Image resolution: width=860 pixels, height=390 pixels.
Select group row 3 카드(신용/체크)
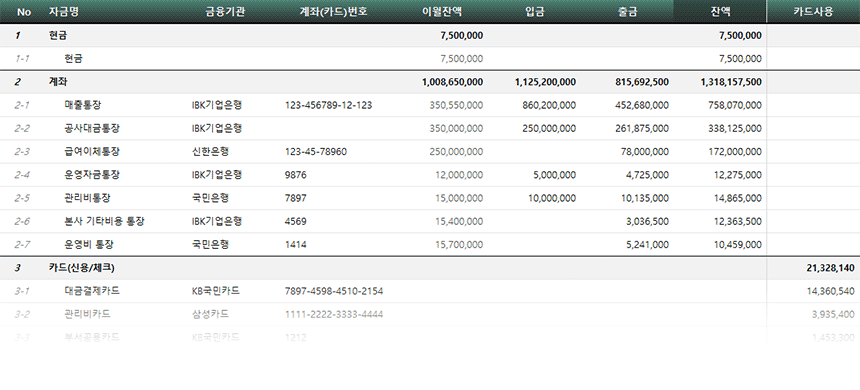[x=430, y=268]
